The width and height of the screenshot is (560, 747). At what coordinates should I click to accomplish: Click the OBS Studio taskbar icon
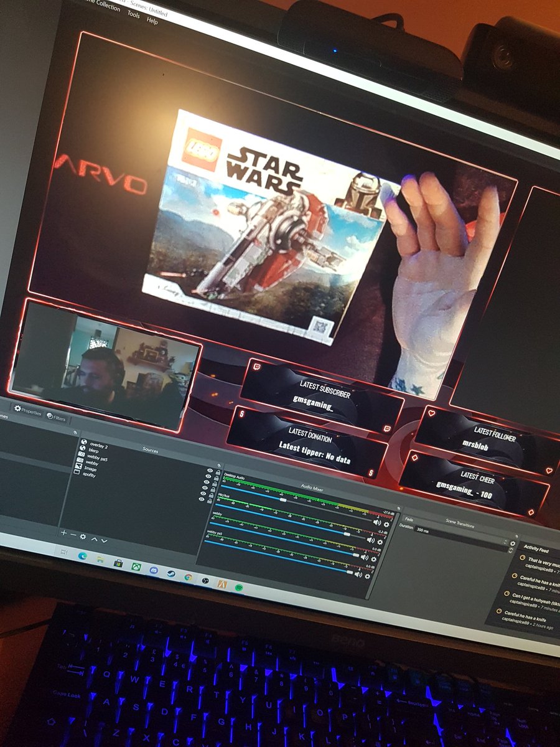[x=205, y=580]
